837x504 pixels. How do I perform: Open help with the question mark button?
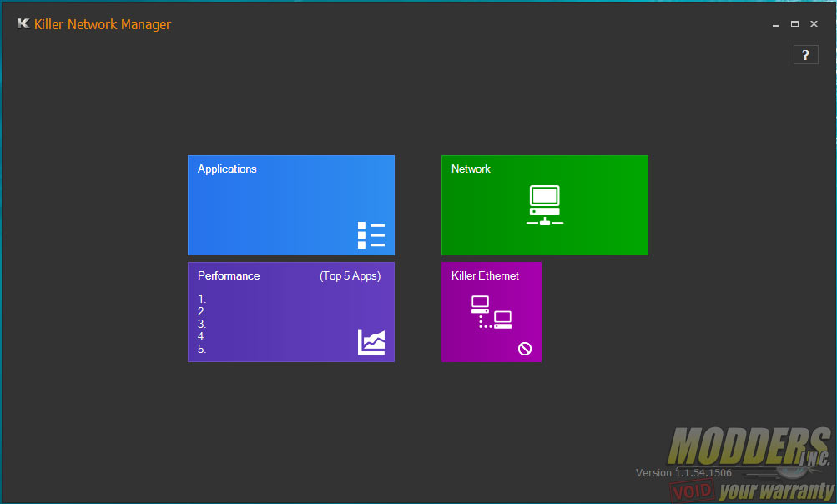pos(805,55)
